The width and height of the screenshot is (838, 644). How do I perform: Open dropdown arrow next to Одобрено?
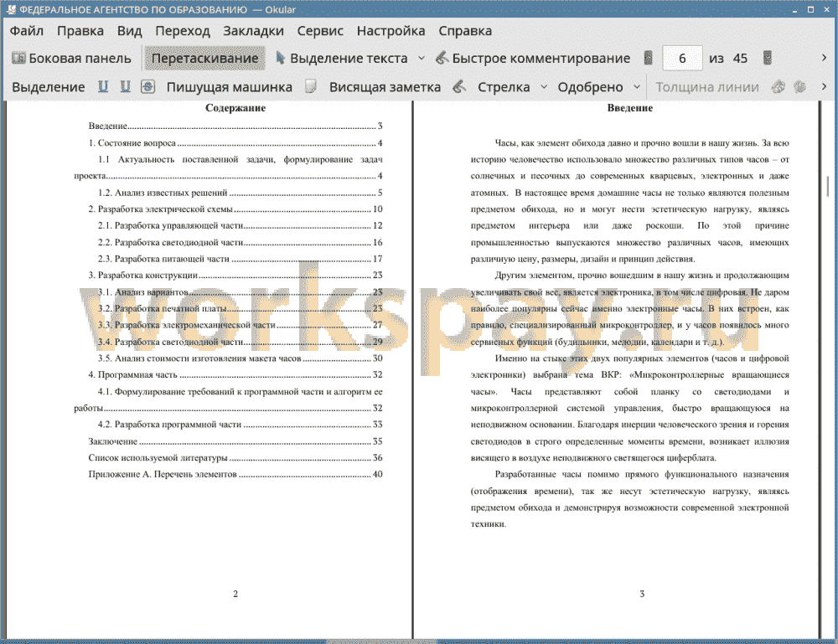click(x=637, y=86)
